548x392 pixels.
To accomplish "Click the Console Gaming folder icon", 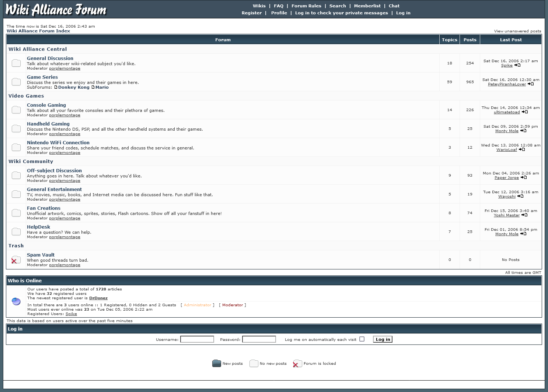I will tap(16, 110).
